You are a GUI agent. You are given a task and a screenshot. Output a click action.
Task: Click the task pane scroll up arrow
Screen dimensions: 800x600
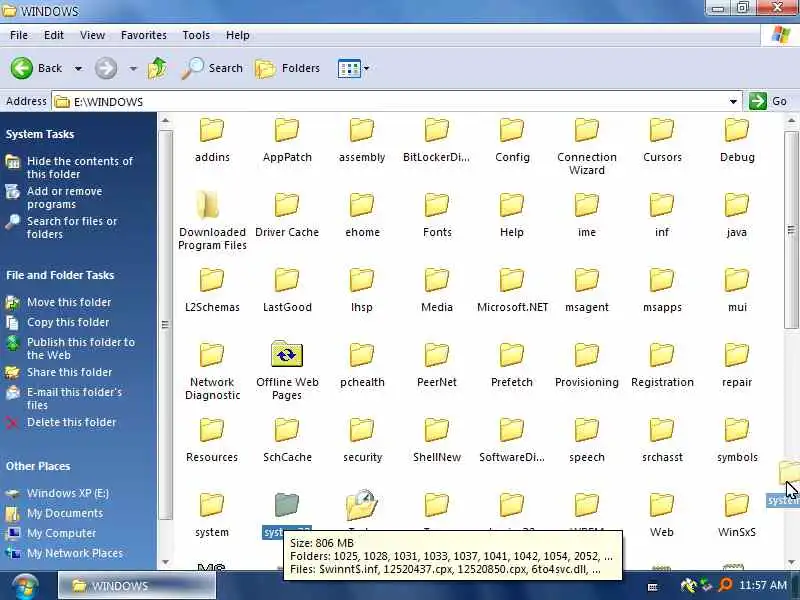point(165,121)
